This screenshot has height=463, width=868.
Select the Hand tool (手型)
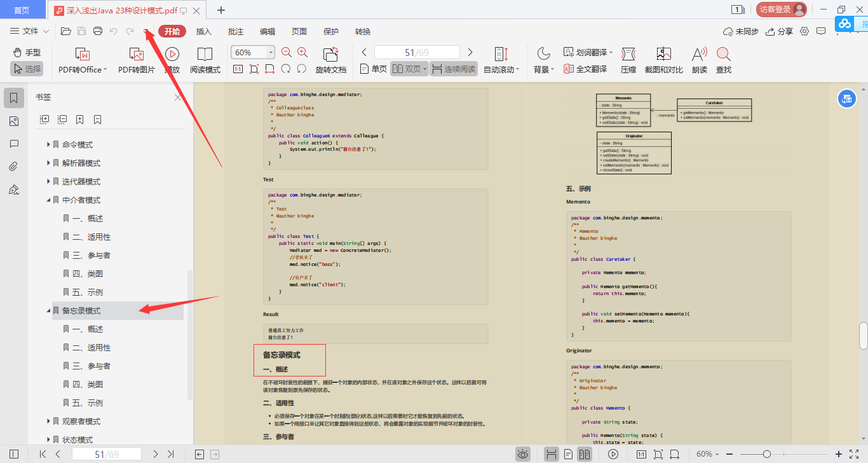(x=26, y=52)
